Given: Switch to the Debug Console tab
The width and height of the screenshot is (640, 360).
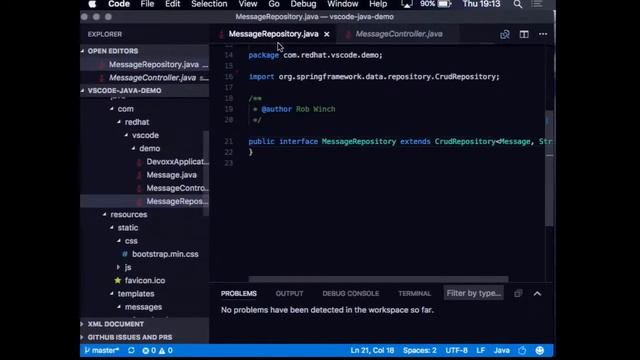Looking at the screenshot, I should (351, 293).
